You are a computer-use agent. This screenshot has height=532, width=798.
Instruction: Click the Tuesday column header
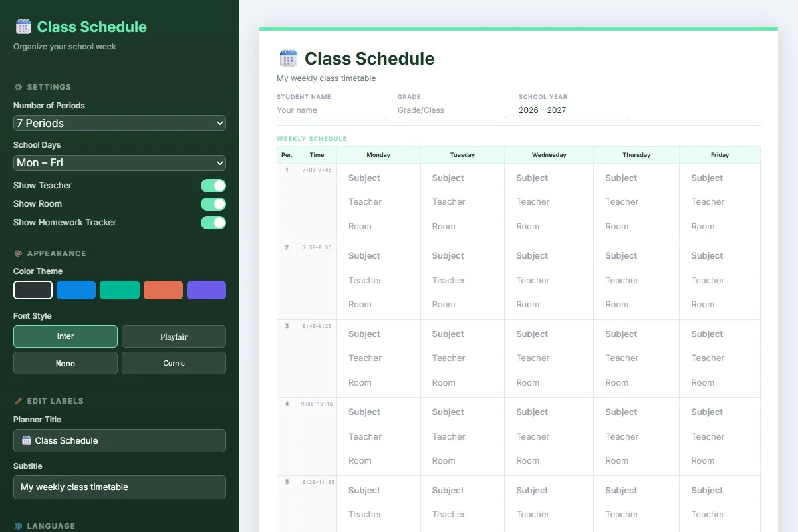(462, 155)
